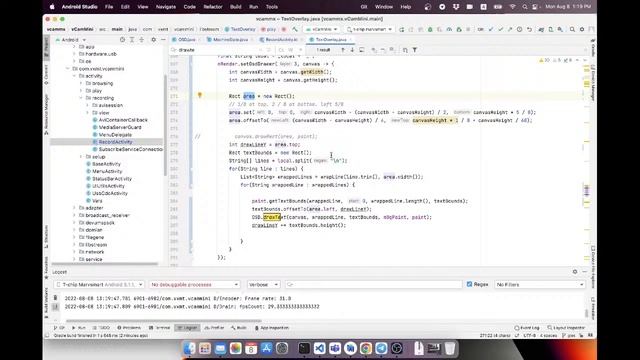640x360 pixels.
Task: Open Logcat panel settings gear
Action: pyautogui.click(x=575, y=272)
